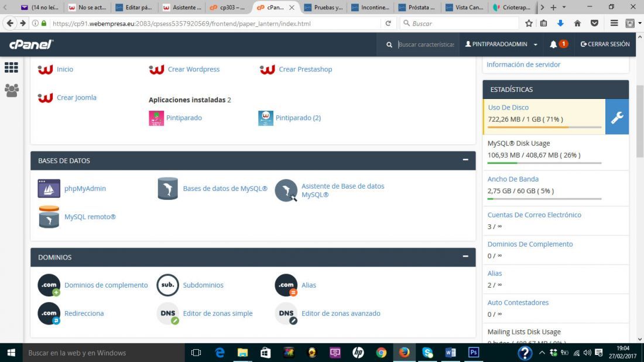The height and width of the screenshot is (362, 644).
Task: Click the MySQL Disk Usage progress bar
Action: coord(544,163)
